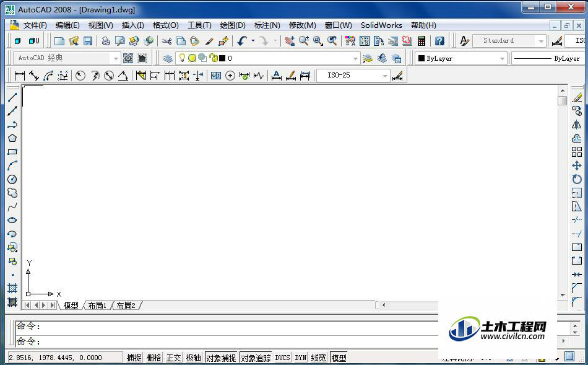This screenshot has width=588, height=365.
Task: Toggle DYN dynamic input
Action: tap(300, 358)
